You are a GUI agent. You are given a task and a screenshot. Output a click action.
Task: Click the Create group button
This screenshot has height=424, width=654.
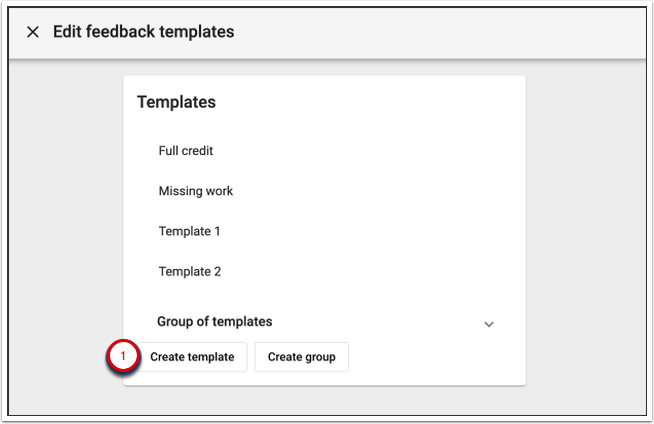[301, 357]
